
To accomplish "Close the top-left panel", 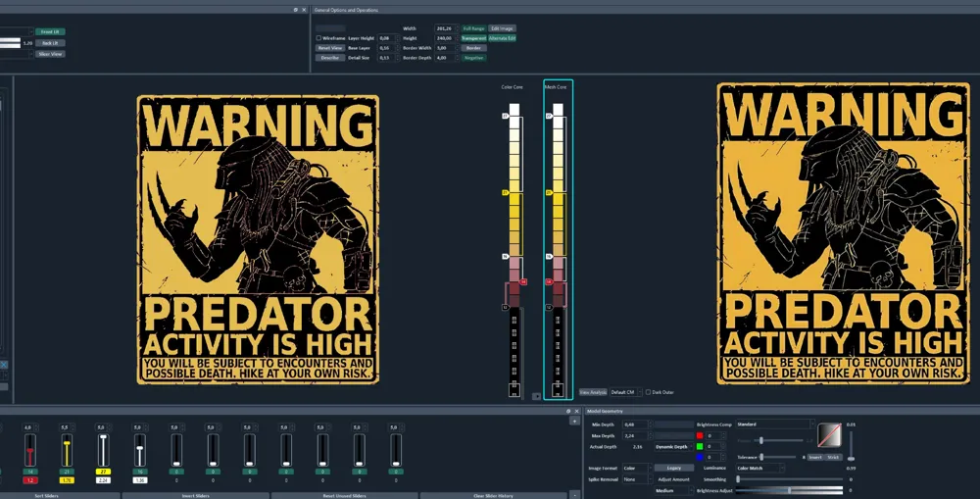I will click(x=305, y=10).
